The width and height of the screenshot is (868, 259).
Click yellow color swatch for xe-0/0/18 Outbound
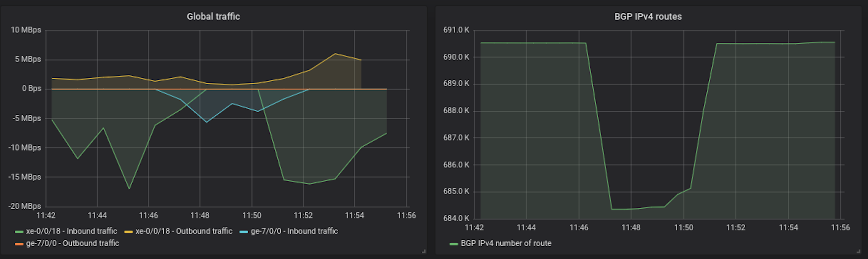pos(129,231)
